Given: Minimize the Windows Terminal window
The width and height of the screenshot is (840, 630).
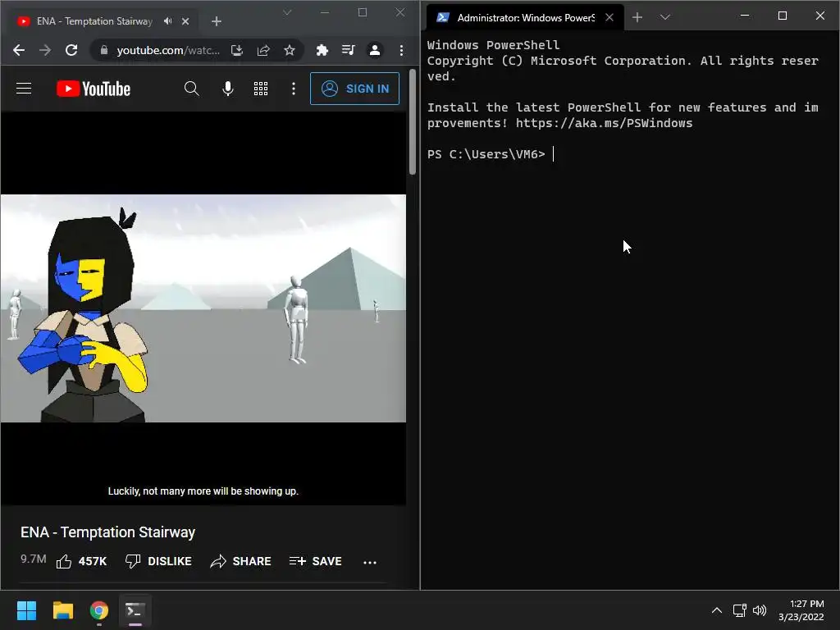Looking at the screenshot, I should (745, 16).
